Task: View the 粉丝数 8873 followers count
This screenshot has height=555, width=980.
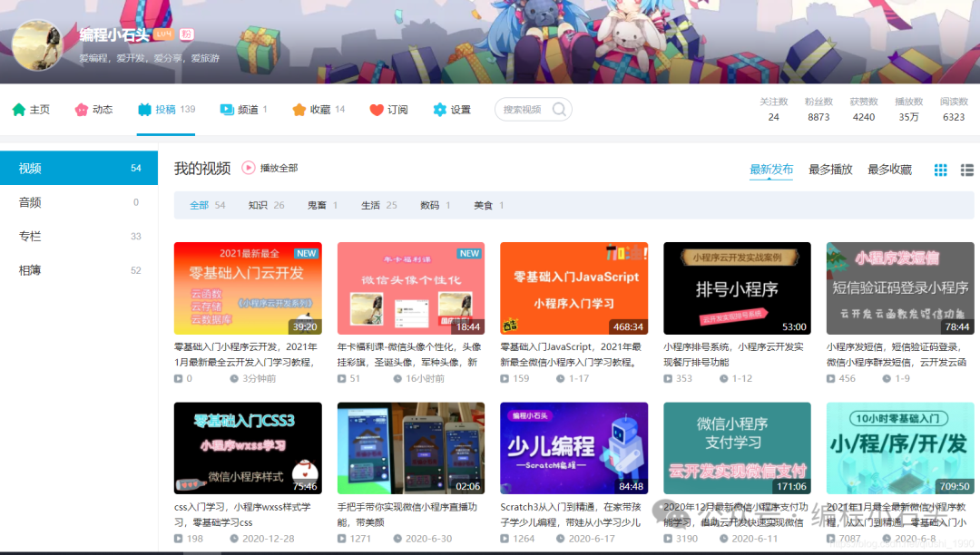Action: [818, 109]
